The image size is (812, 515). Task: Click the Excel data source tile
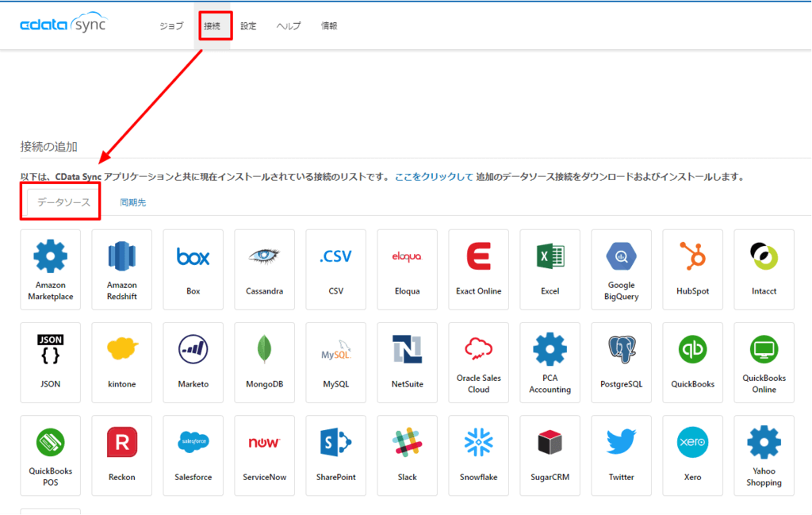(550, 270)
